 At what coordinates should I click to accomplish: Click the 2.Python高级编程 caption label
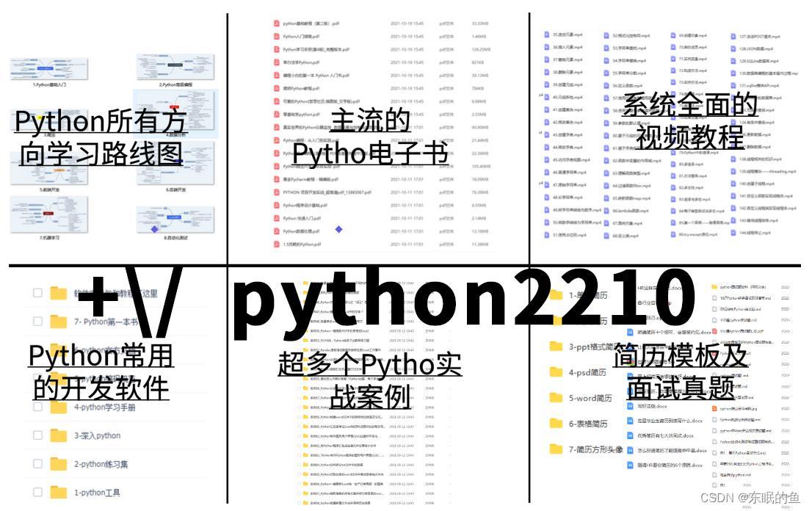175,84
